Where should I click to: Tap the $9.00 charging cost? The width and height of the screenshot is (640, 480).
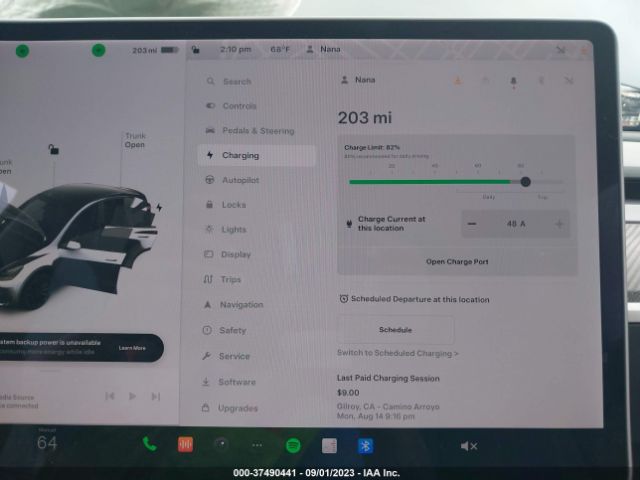[x=348, y=393]
